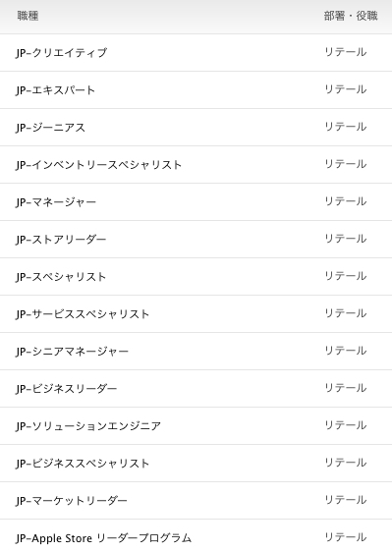Click the JP-ビジネススペシャリスト job title

coord(83,464)
